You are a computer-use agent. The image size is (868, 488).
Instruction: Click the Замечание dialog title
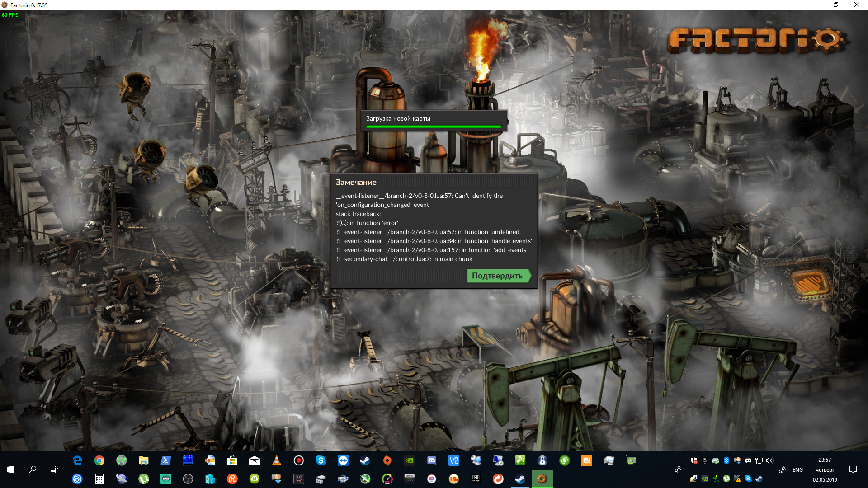click(356, 182)
